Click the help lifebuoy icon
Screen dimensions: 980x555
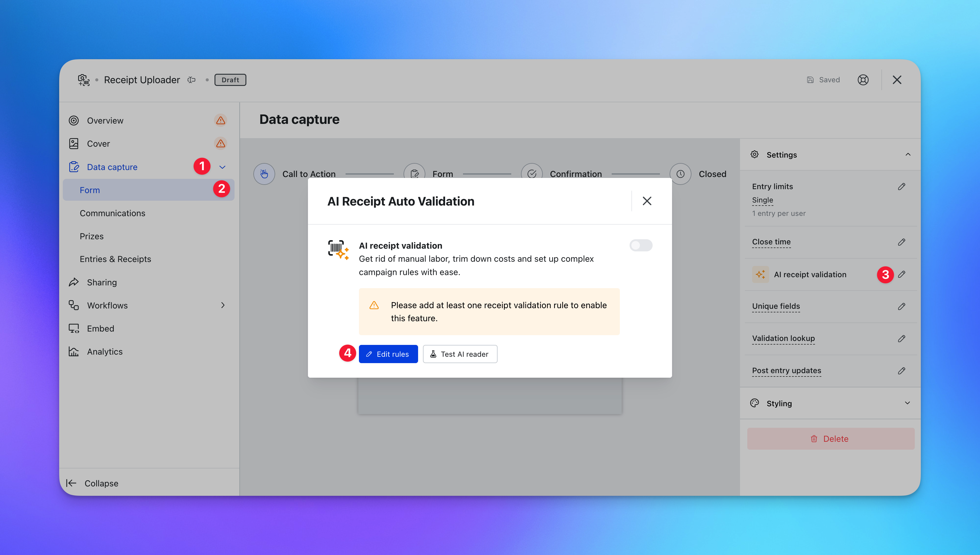(863, 80)
